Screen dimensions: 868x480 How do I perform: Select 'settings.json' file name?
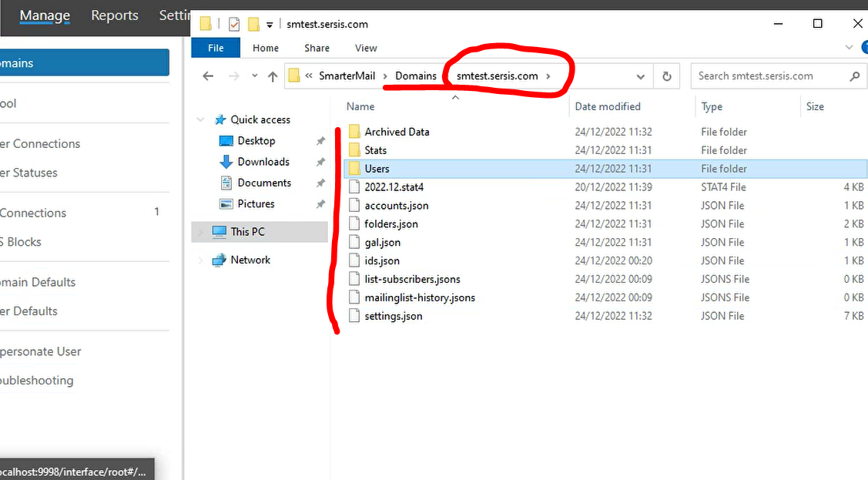[394, 316]
